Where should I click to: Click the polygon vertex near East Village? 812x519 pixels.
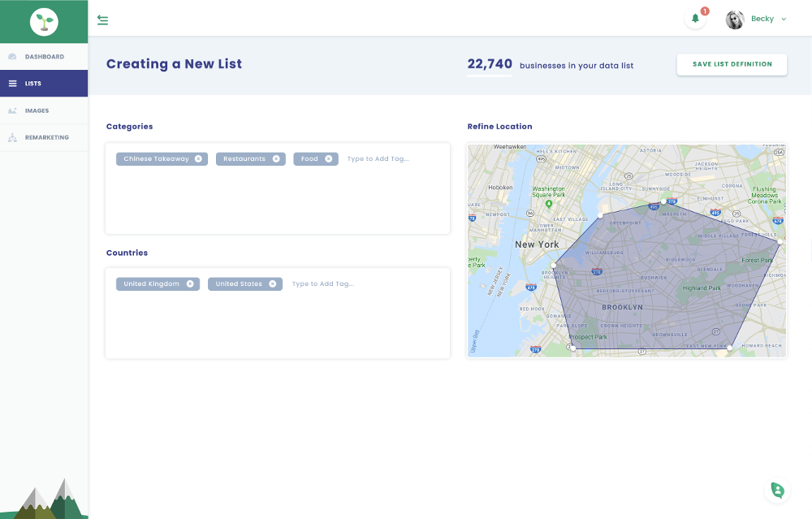pyautogui.click(x=600, y=215)
